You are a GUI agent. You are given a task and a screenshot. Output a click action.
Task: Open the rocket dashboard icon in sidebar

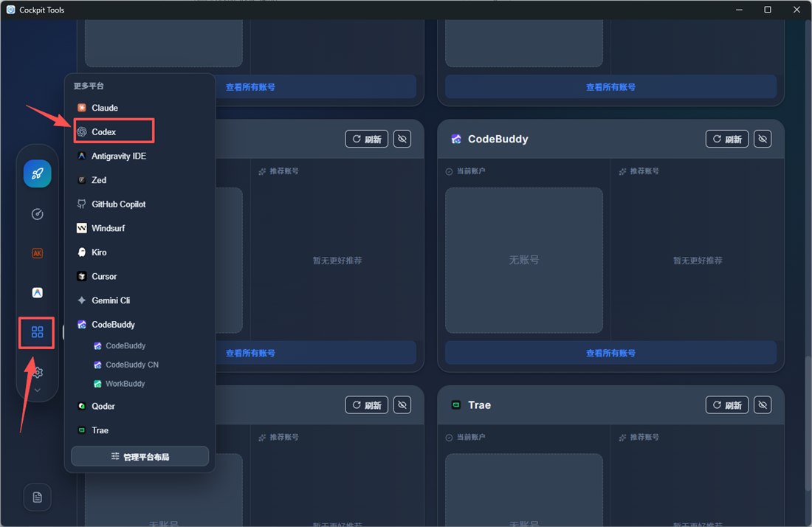38,173
